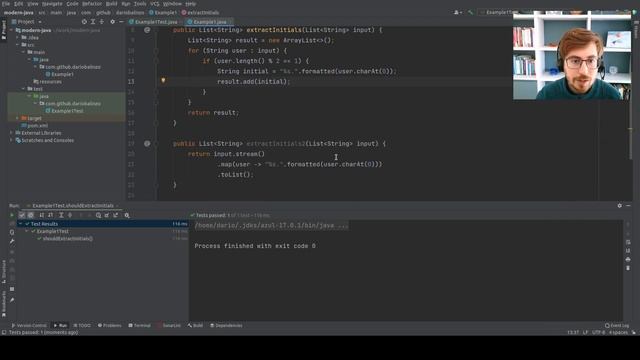Click the UTF-8 encoding status entry
This screenshot has width=640, height=360.
coord(598,332)
